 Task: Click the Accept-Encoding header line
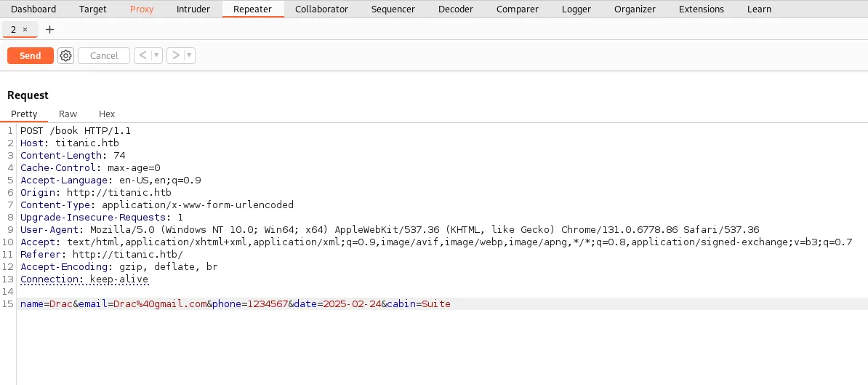click(x=119, y=266)
